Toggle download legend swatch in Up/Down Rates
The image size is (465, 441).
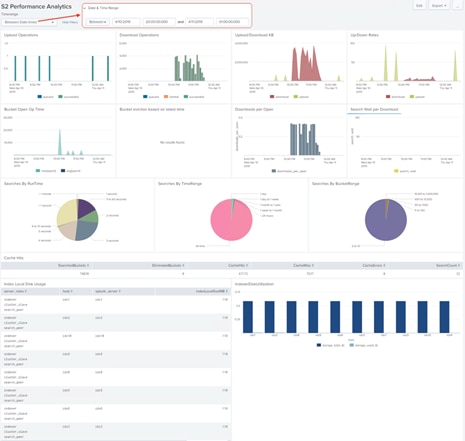[388, 97]
